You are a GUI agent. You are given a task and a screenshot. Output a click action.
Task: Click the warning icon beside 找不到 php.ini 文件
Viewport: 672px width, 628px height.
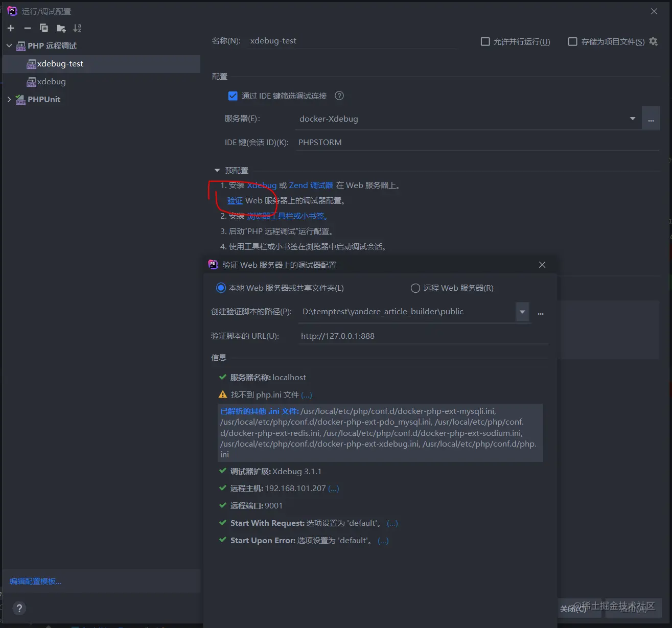(223, 394)
